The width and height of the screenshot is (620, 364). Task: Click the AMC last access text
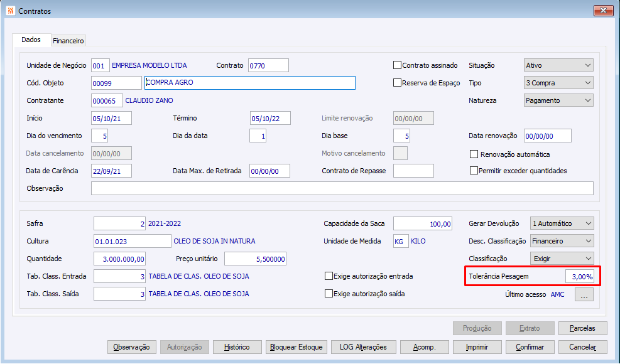click(x=558, y=294)
